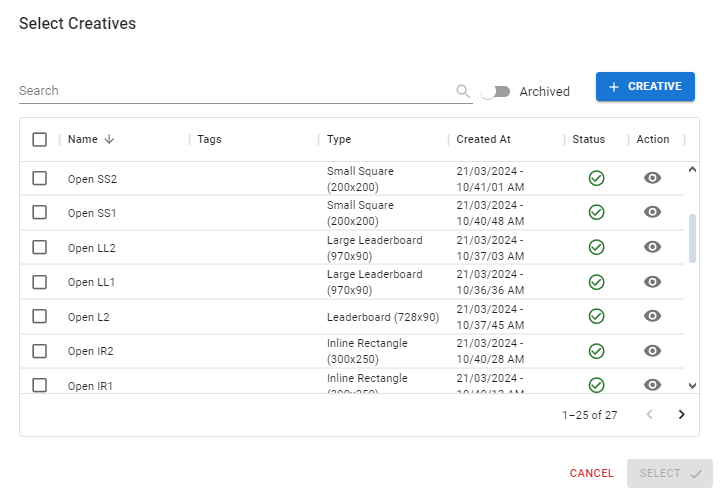View Open LL2 creative via eye icon
This screenshot has height=492, width=720.
652,247
